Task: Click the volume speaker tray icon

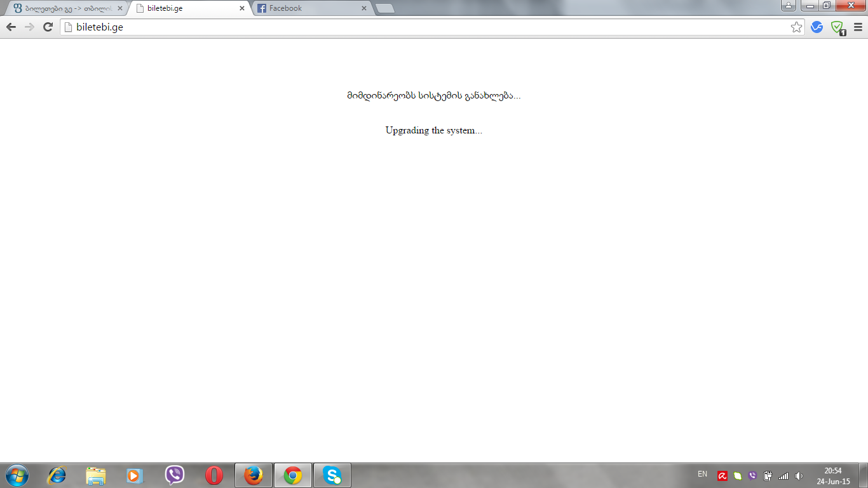Action: point(799,476)
